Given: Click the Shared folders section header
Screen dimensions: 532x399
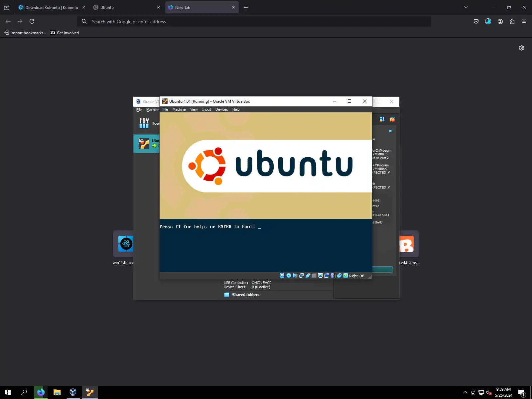Looking at the screenshot, I should (x=245, y=295).
